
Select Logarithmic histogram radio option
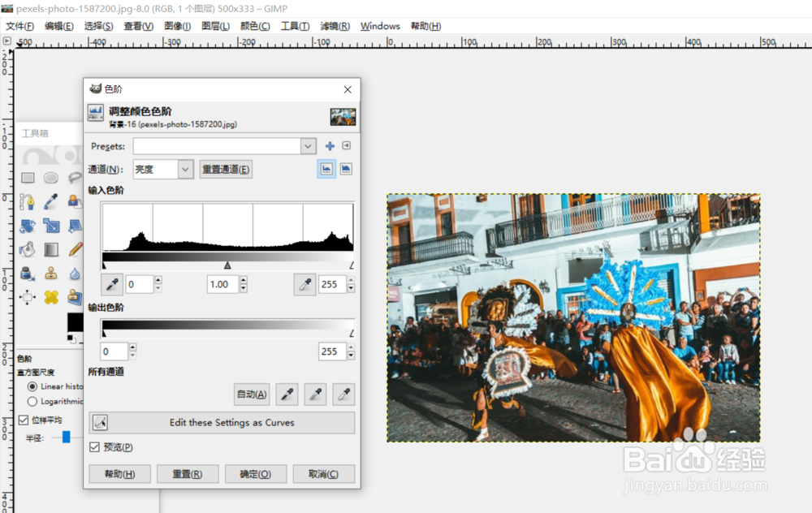32,401
